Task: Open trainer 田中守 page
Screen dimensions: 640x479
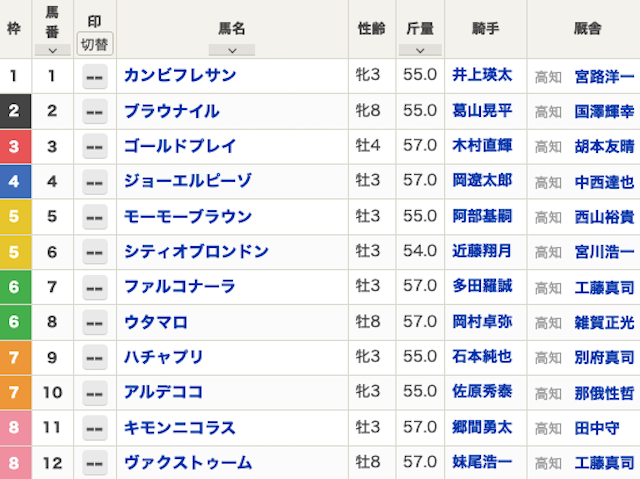Action: 596,427
